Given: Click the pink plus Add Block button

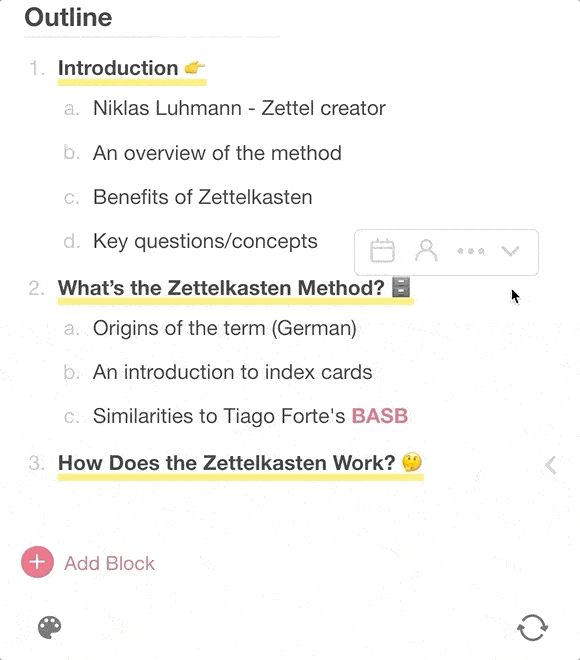Looking at the screenshot, I should [37, 562].
